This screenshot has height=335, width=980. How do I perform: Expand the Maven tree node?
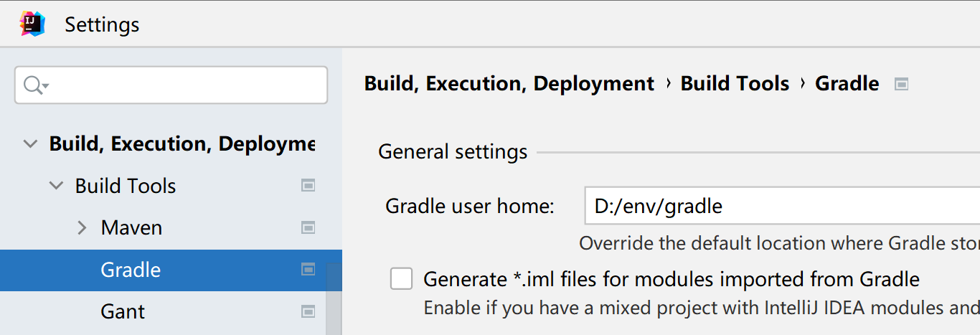pyautogui.click(x=82, y=228)
